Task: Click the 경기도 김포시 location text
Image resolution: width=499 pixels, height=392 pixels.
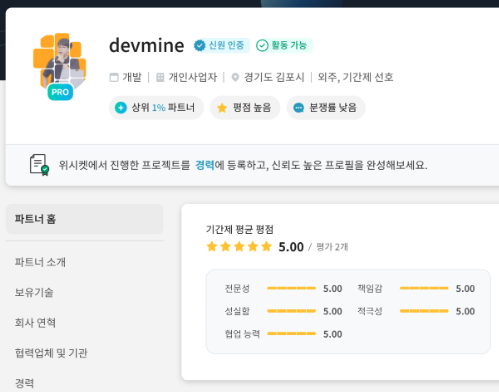Action: [274, 77]
